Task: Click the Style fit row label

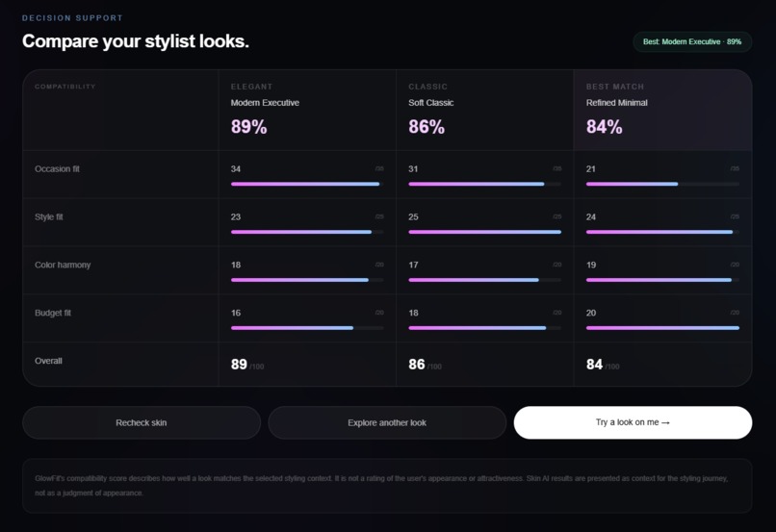Action: [x=48, y=217]
